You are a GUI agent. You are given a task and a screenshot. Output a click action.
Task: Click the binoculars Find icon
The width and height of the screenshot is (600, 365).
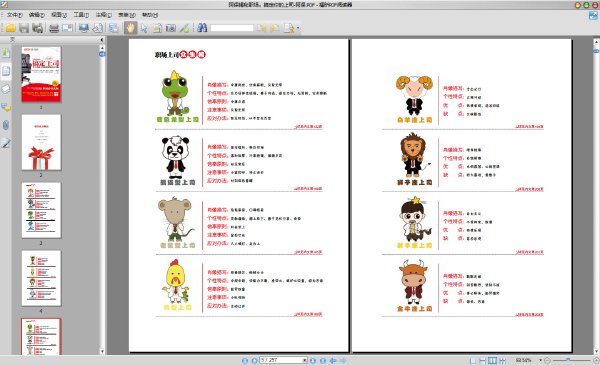202,28
